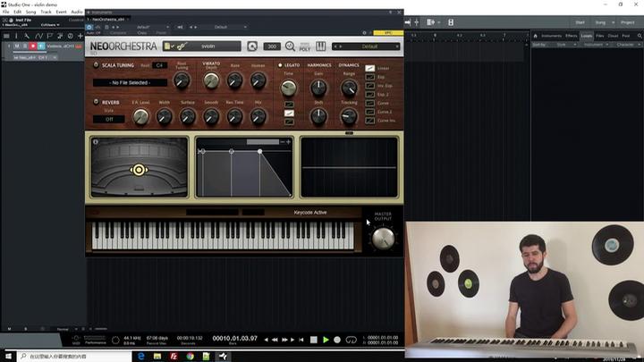Click the wrench track tool icon
644x362 pixels.
[27, 36]
